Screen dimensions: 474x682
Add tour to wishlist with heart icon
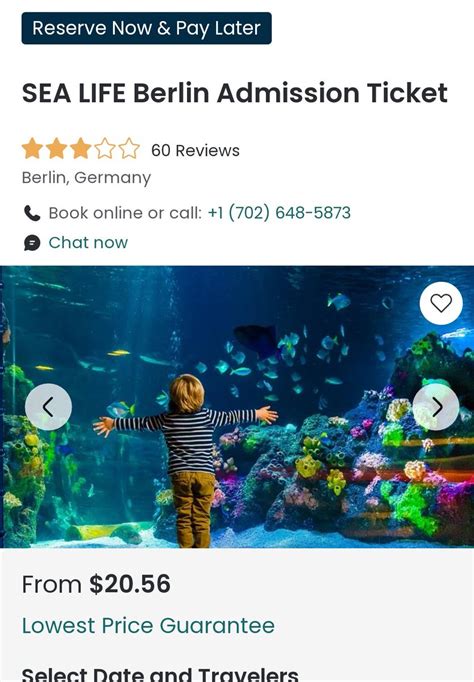441,303
